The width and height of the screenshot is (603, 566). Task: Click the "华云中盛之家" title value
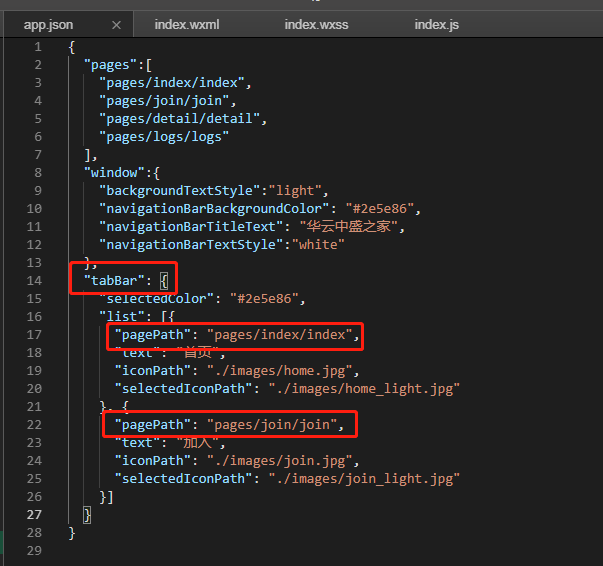pos(348,226)
